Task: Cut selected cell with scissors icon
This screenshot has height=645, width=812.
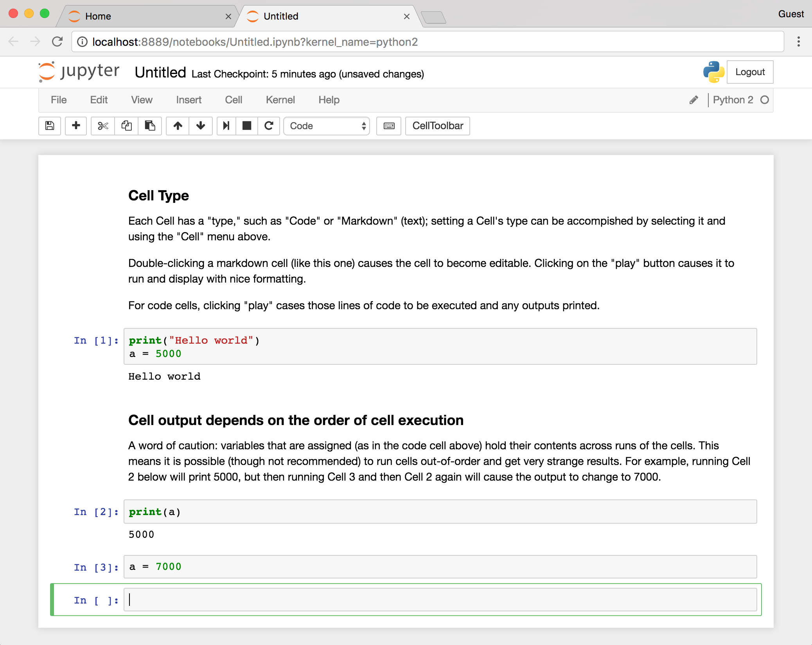Action: pos(103,126)
